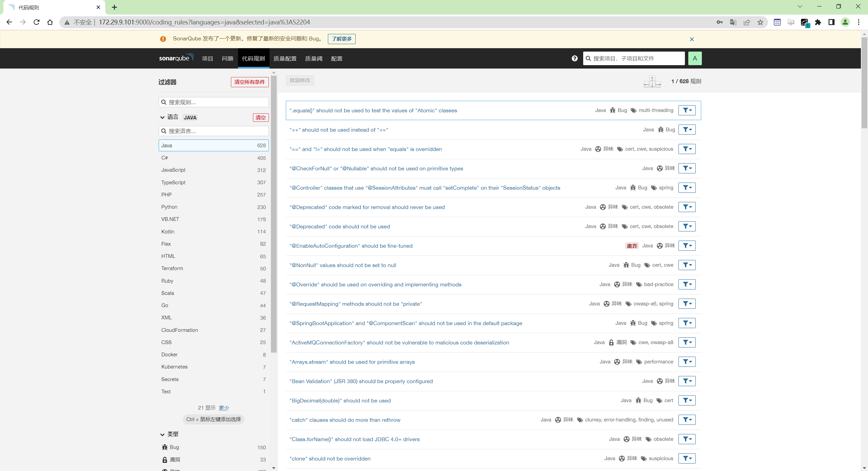
Task: Open filter dropdown for BigDecimal(double) rule
Action: point(687,400)
